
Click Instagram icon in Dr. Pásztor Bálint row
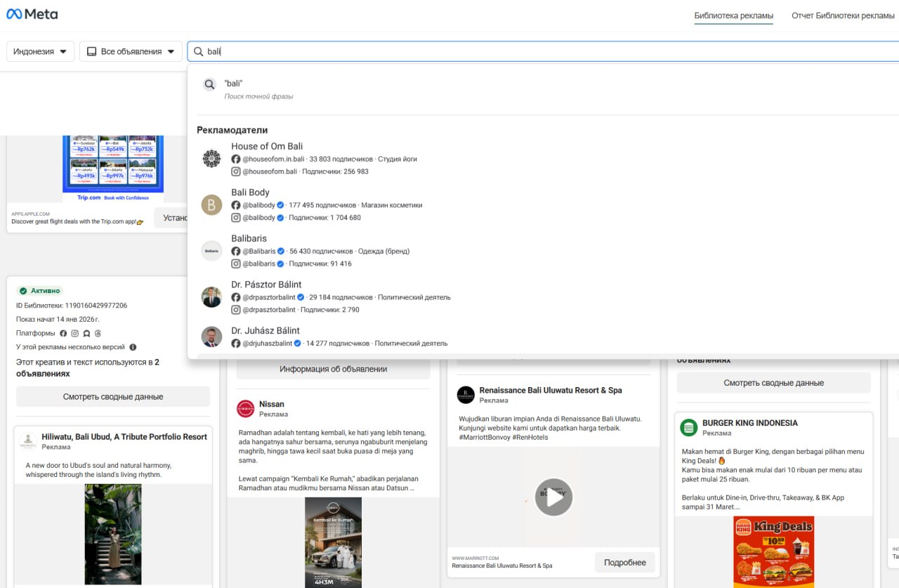point(236,310)
